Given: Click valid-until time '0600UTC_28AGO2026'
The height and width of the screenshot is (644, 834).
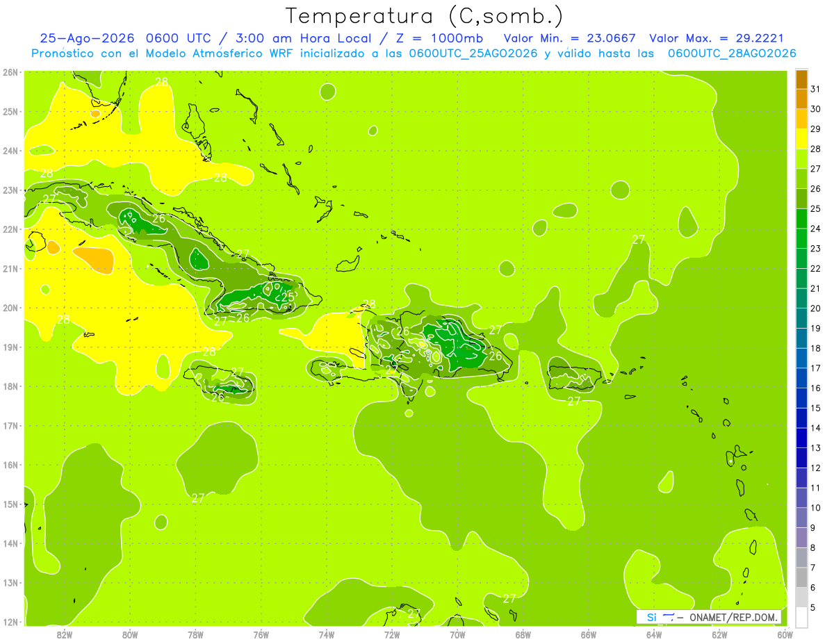Looking at the screenshot, I should click(732, 53).
